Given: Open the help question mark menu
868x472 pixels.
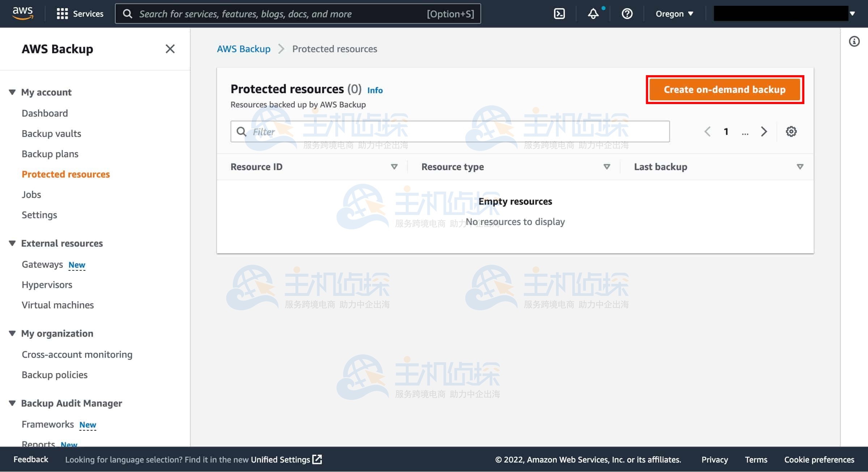Looking at the screenshot, I should click(x=627, y=14).
